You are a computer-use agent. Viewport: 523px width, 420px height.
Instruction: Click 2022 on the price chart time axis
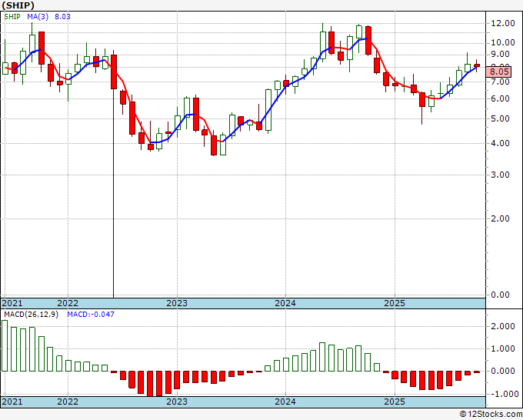(x=68, y=303)
